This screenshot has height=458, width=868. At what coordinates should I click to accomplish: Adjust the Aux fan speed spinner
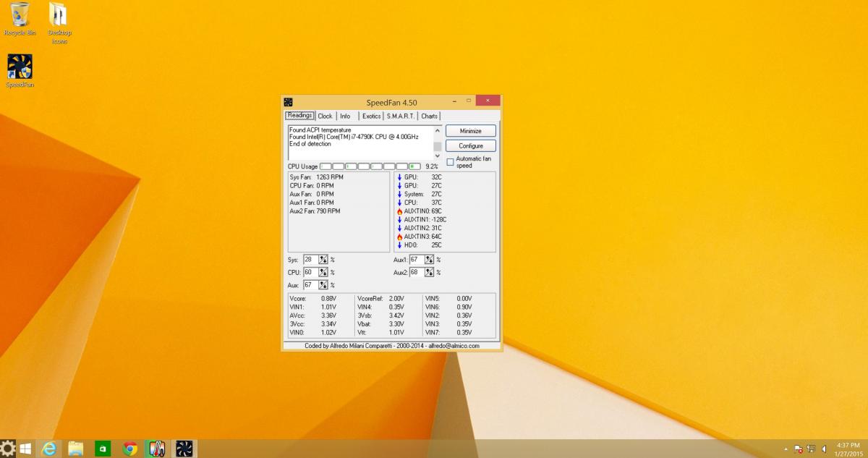(323, 285)
